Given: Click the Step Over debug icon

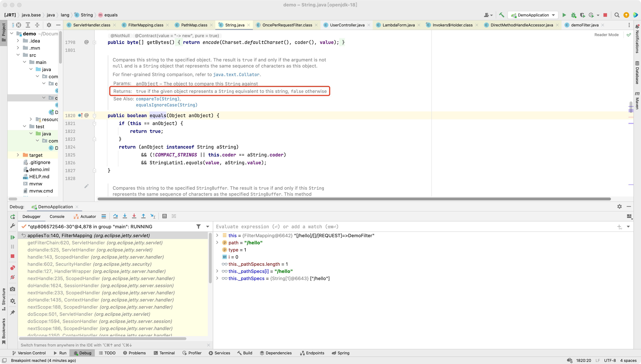Looking at the screenshot, I should 115,216.
